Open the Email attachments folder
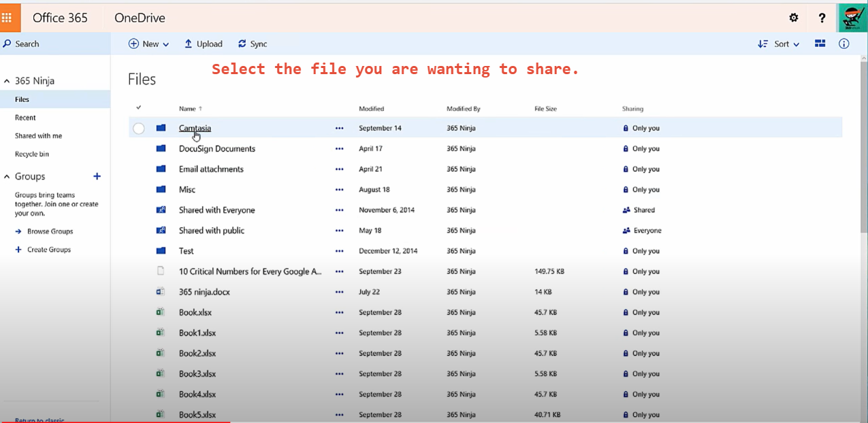 tap(211, 169)
